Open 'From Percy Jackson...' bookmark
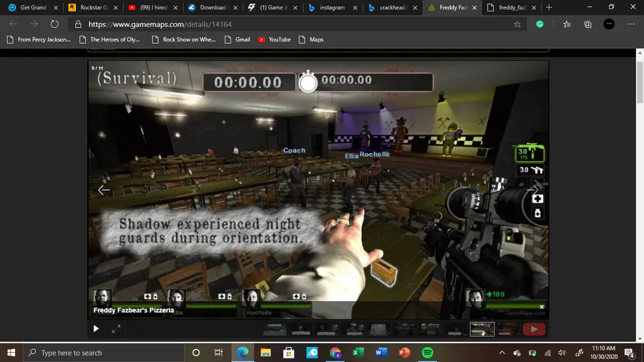 (x=39, y=39)
